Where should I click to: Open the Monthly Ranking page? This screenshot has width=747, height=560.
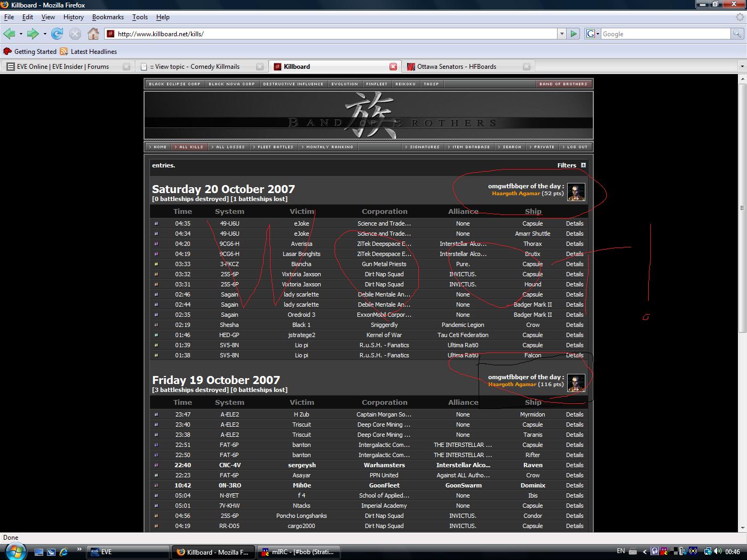coord(329,147)
